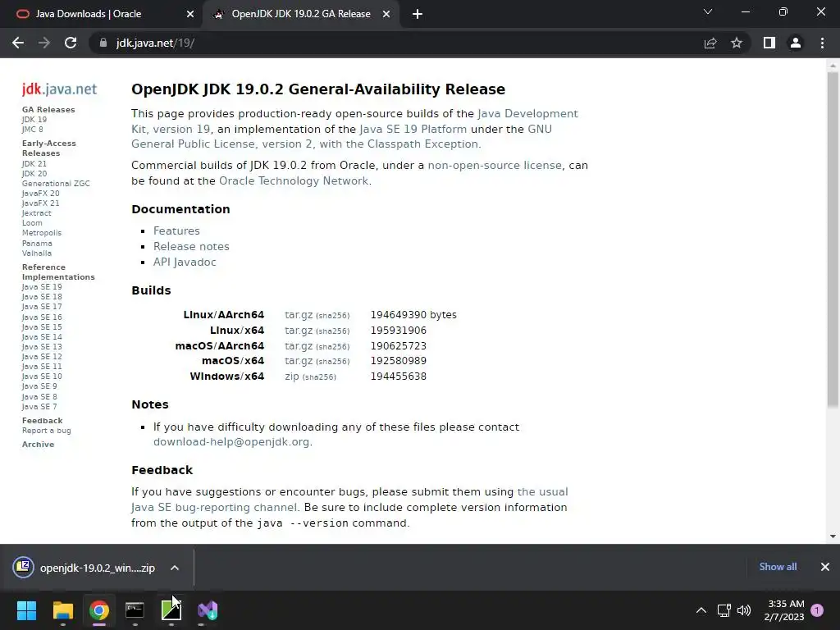
Task: Click the forward navigation arrow
Action: (x=44, y=43)
